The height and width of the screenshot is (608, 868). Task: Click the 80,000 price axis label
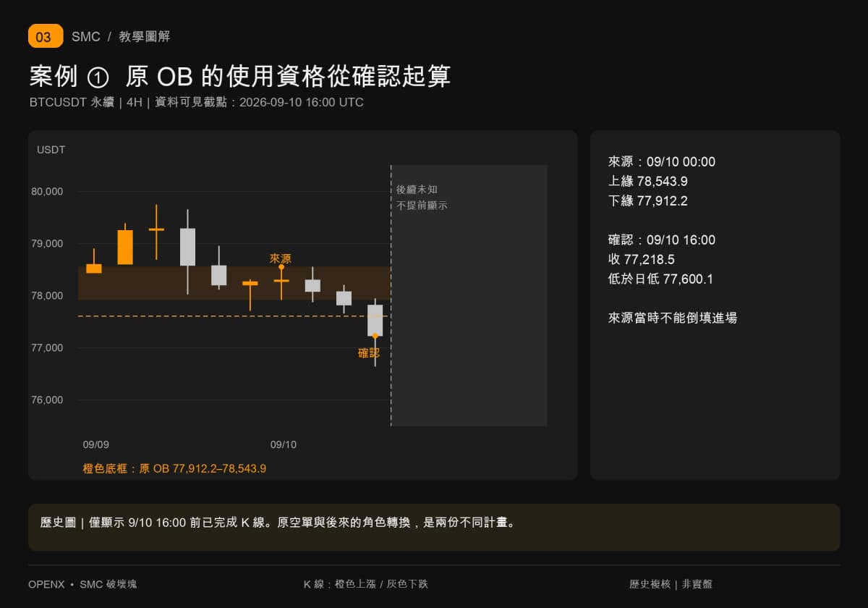[x=47, y=192]
